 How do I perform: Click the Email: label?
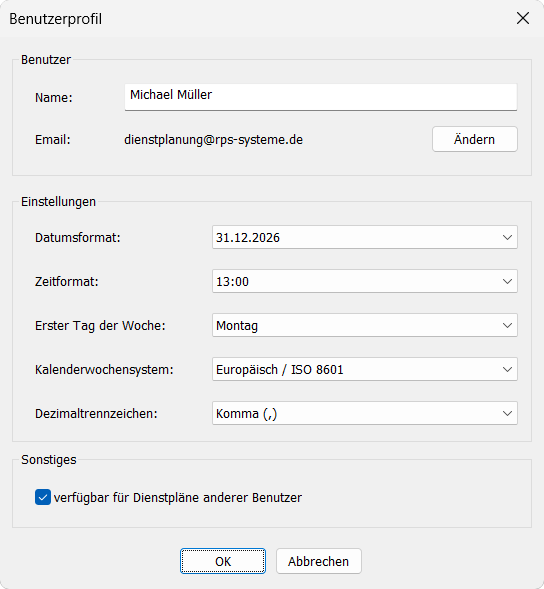coord(53,140)
